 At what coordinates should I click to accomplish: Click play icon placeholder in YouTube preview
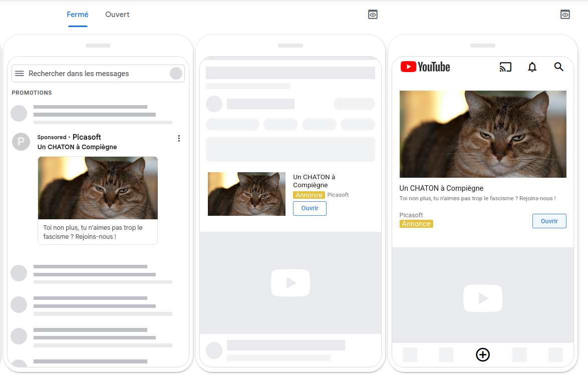coord(483,298)
